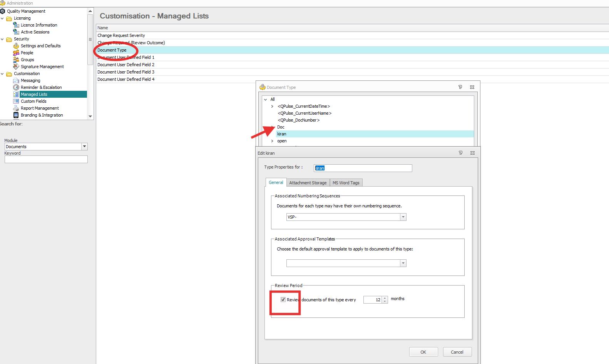Open the VSP- numbering sequence dropdown
This screenshot has height=364, width=609.
[x=403, y=217]
